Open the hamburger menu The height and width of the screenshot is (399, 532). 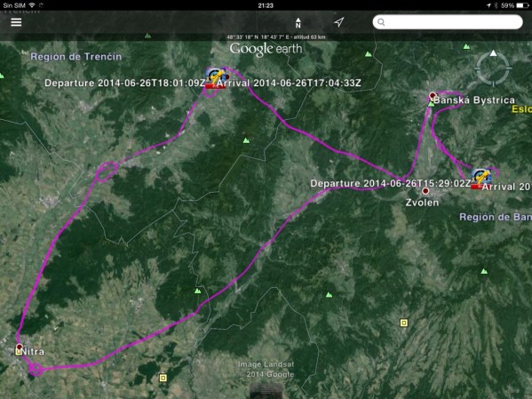16,22
